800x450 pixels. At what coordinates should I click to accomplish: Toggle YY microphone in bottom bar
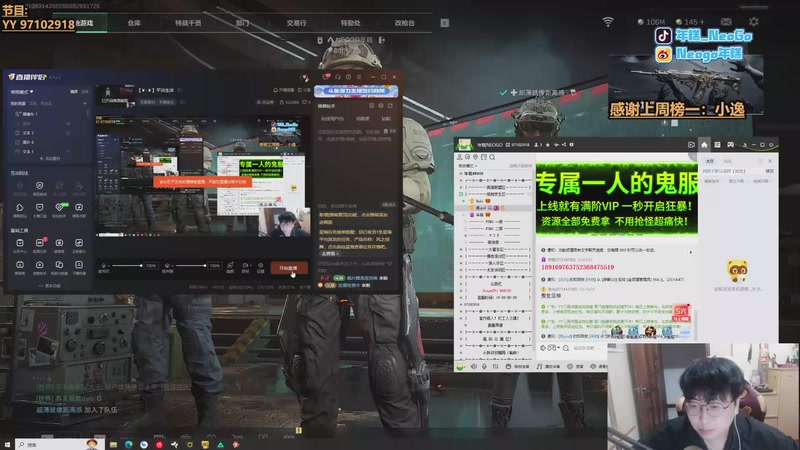484,366
